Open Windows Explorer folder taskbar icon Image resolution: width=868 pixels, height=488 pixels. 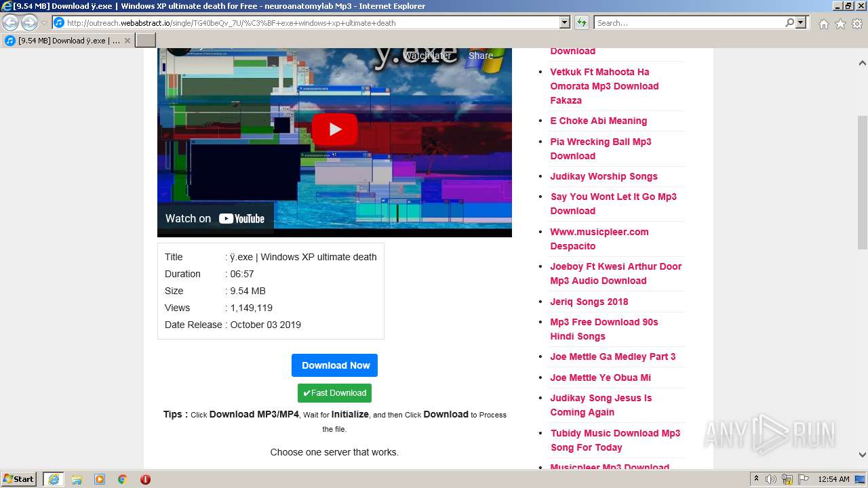click(x=77, y=479)
